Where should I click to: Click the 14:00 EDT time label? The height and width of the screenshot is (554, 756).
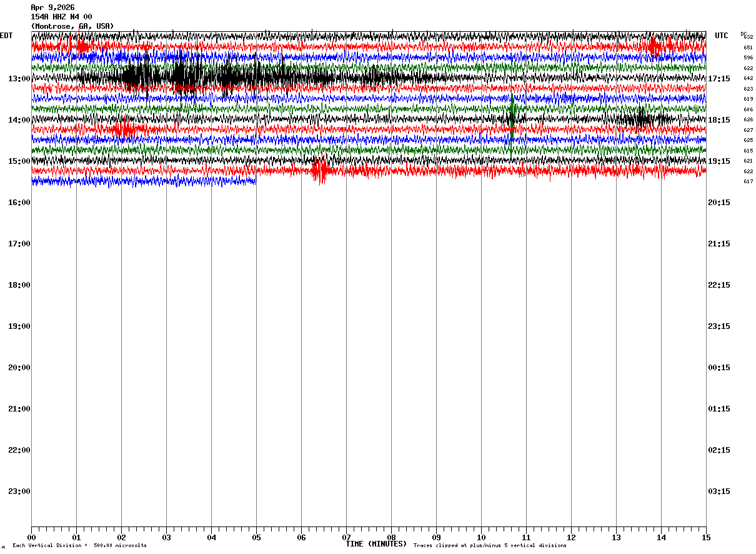point(19,120)
